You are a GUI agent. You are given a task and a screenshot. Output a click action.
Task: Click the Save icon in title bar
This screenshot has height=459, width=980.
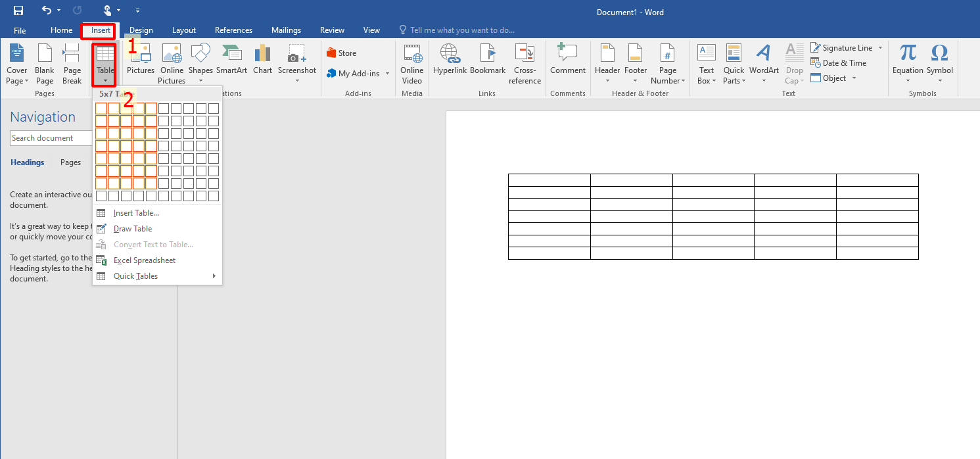click(x=18, y=11)
